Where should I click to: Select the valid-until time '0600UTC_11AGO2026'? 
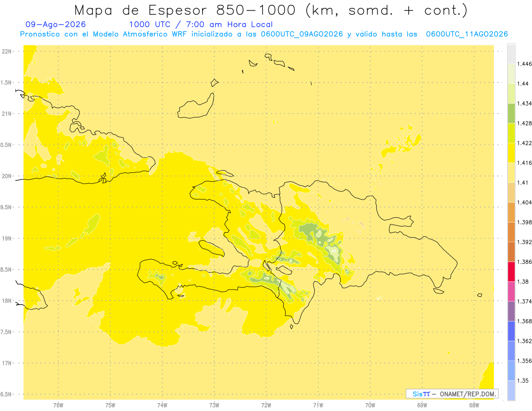[x=467, y=34]
